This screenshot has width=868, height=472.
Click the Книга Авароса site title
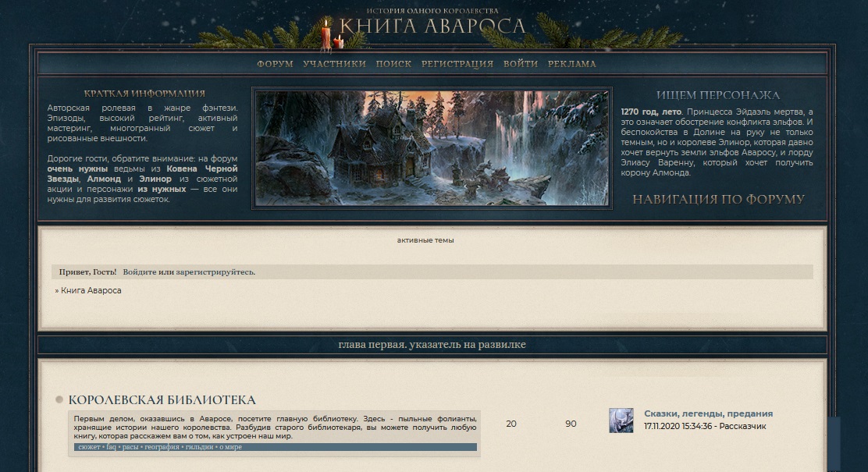coord(432,26)
